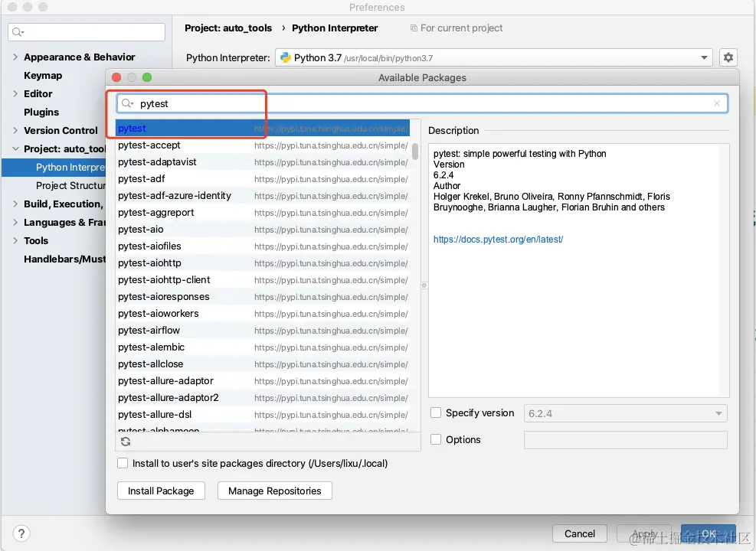Click the interpreter settings gear icon
The image size is (756, 551).
(x=728, y=58)
